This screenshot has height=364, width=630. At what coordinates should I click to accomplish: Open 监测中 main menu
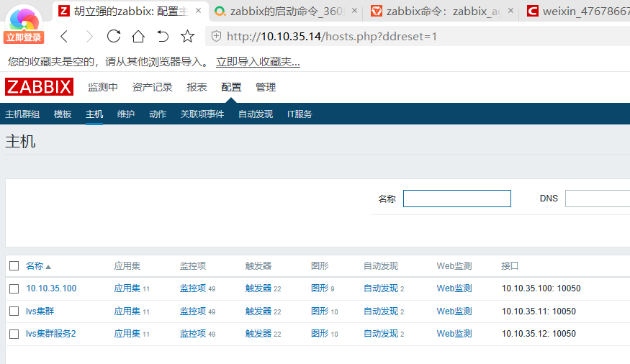tap(103, 87)
